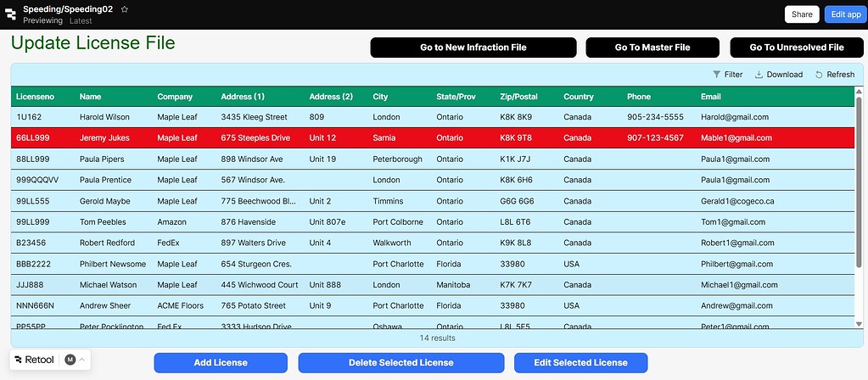Click Gerald1@cogeco.ca email cell
Screen dimensions: 868x380
tap(737, 201)
